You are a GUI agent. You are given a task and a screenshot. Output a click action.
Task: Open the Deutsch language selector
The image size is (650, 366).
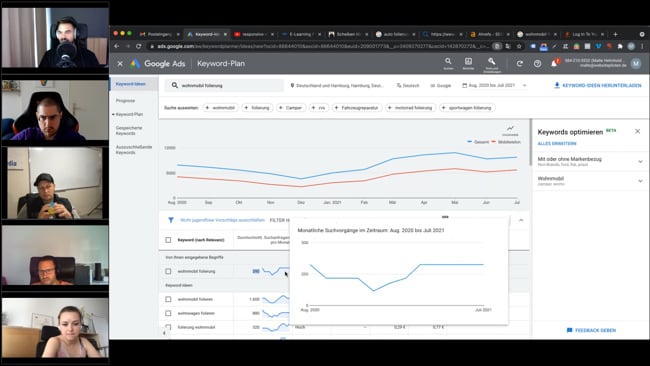click(x=407, y=85)
